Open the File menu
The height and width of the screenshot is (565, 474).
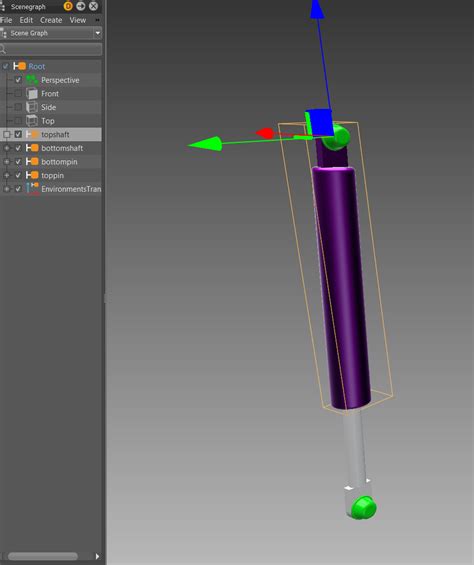coord(6,20)
